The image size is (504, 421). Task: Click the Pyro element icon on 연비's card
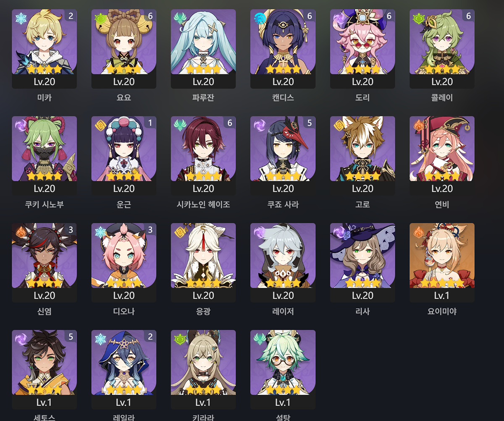[418, 125]
